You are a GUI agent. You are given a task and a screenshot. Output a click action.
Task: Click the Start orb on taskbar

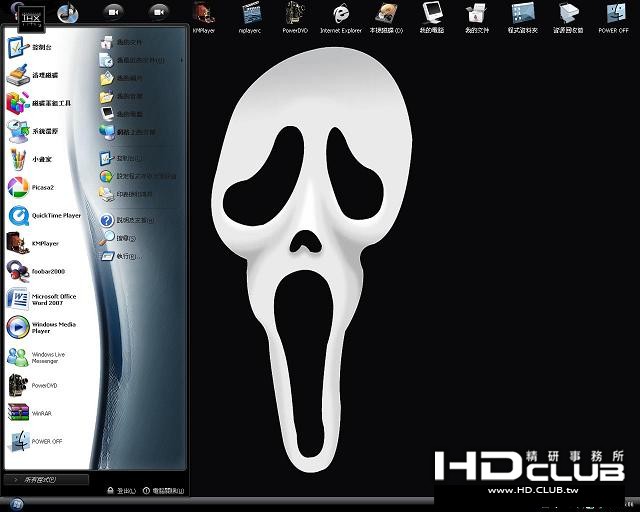[x=18, y=504]
